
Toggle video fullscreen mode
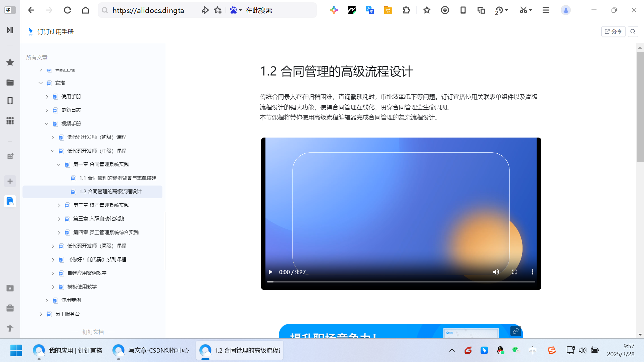[x=514, y=272]
